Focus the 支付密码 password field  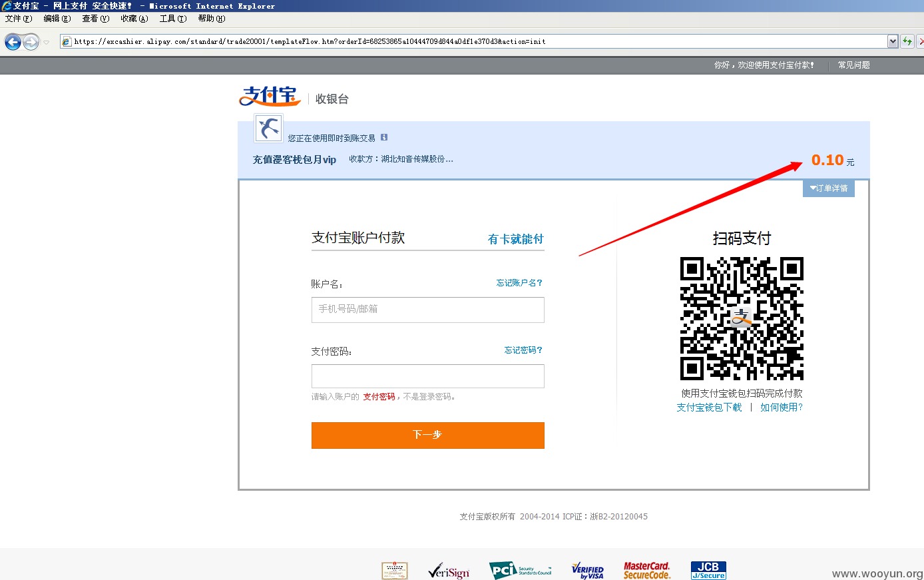[x=428, y=376]
